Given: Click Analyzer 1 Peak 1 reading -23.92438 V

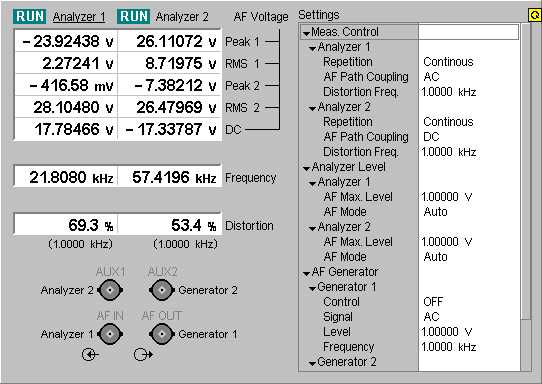Looking at the screenshot, I should click(67, 42).
